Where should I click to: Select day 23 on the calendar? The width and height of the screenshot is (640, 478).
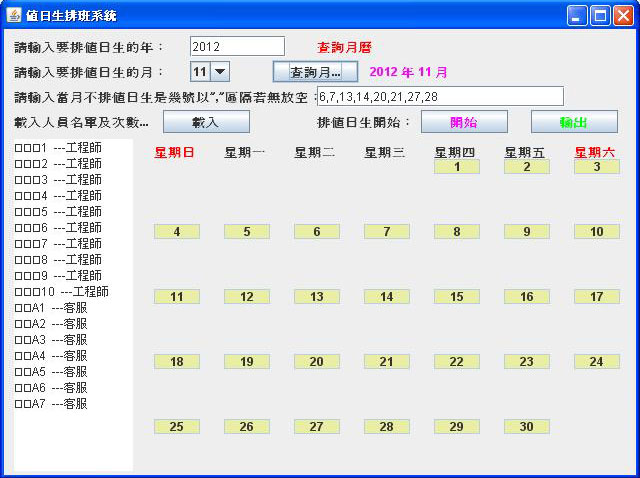[527, 361]
